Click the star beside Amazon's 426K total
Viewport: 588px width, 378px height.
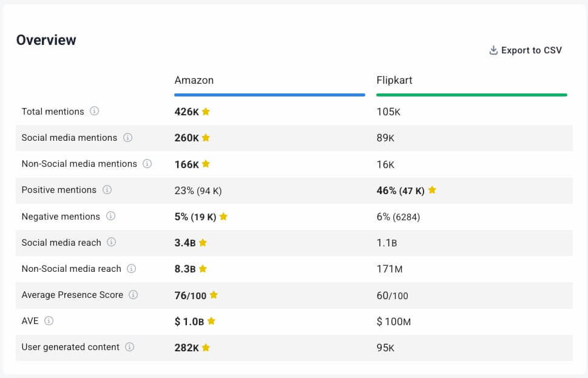tap(206, 112)
